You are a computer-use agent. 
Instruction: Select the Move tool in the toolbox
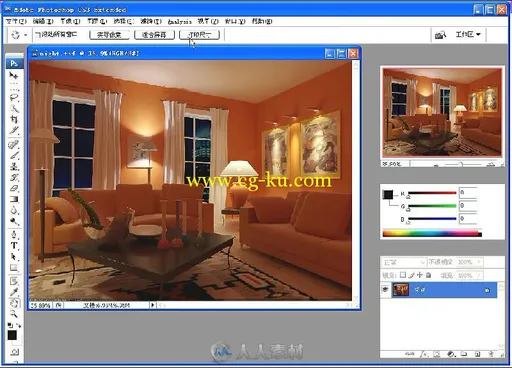tap(14, 76)
